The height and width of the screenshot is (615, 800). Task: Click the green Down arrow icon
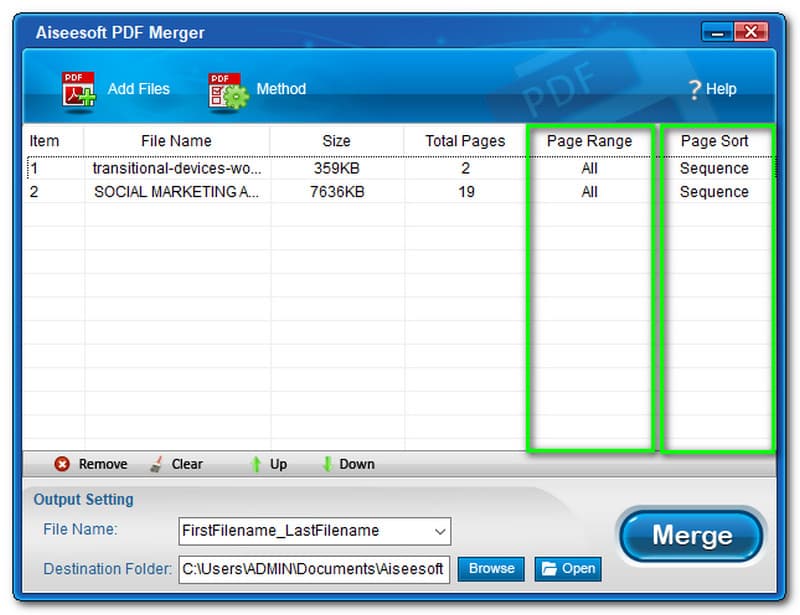[x=327, y=464]
